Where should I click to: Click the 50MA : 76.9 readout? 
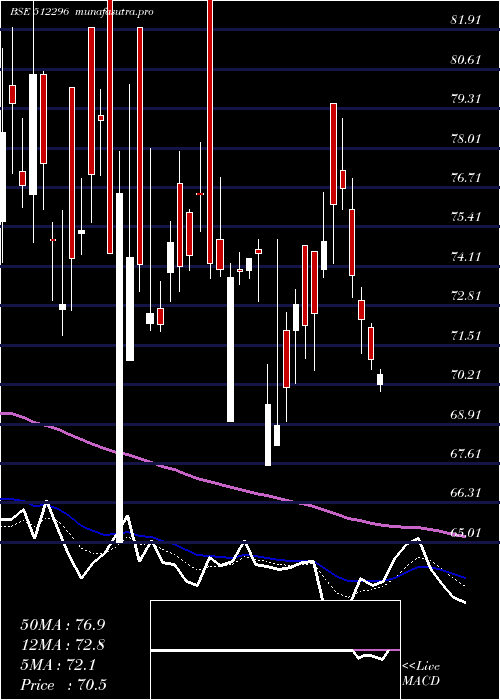[x=64, y=625]
